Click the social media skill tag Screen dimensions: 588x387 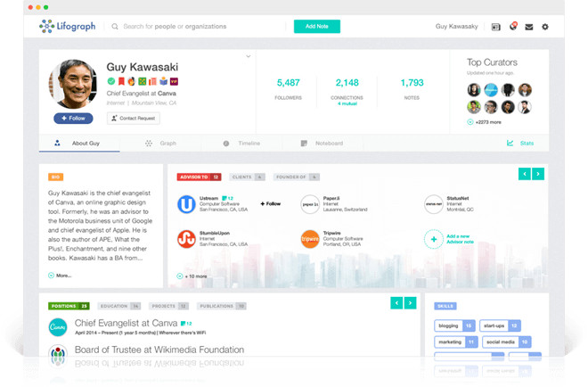click(507, 342)
